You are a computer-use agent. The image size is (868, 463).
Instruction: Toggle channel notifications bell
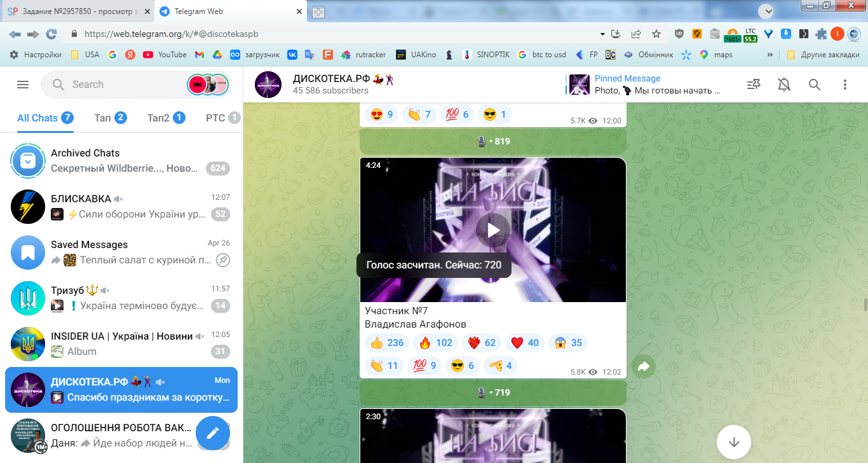784,85
